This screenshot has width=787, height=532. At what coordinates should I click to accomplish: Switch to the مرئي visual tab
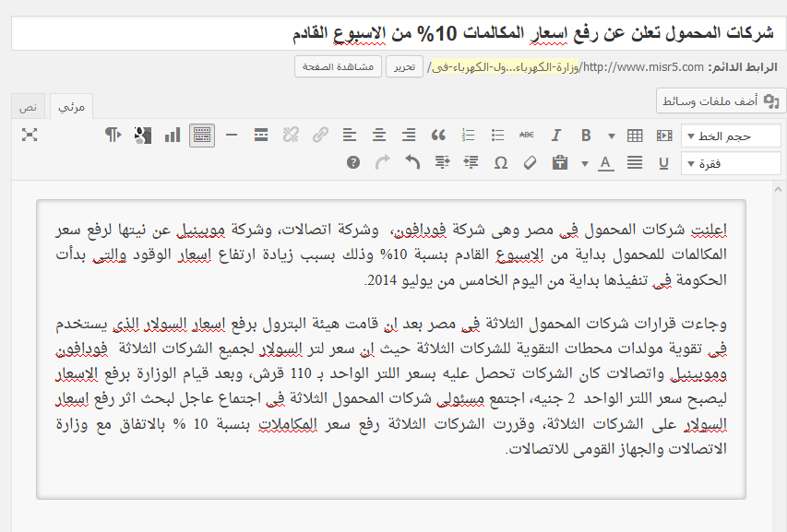point(71,106)
